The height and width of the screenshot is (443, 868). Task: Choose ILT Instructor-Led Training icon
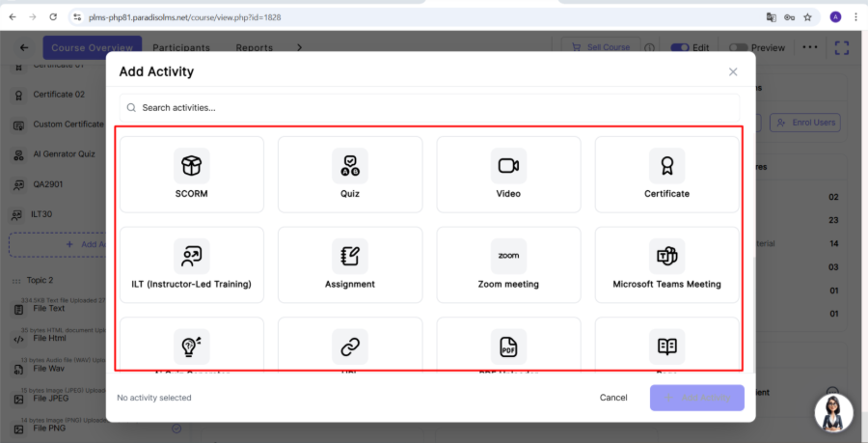pyautogui.click(x=192, y=256)
